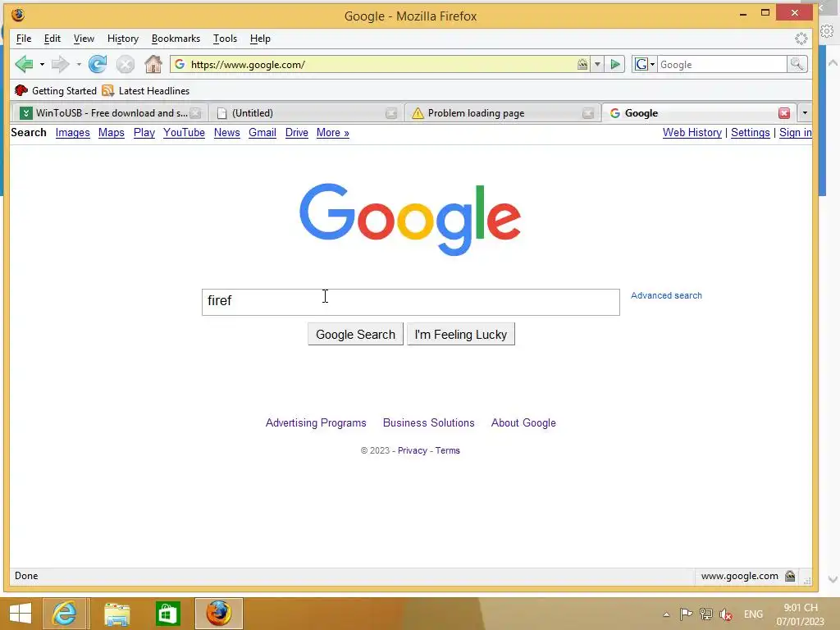Open the YouTube link
Screen dimensions: 840x630
tap(184, 132)
